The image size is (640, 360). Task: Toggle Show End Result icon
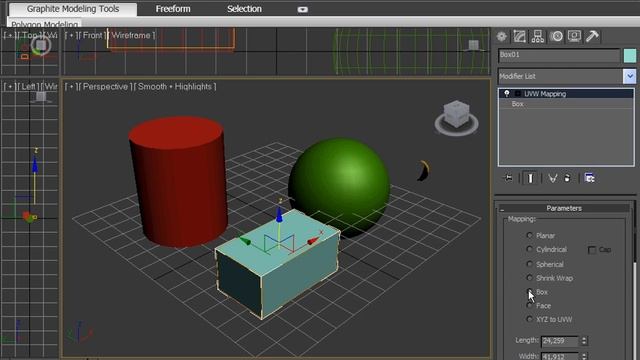click(x=530, y=178)
